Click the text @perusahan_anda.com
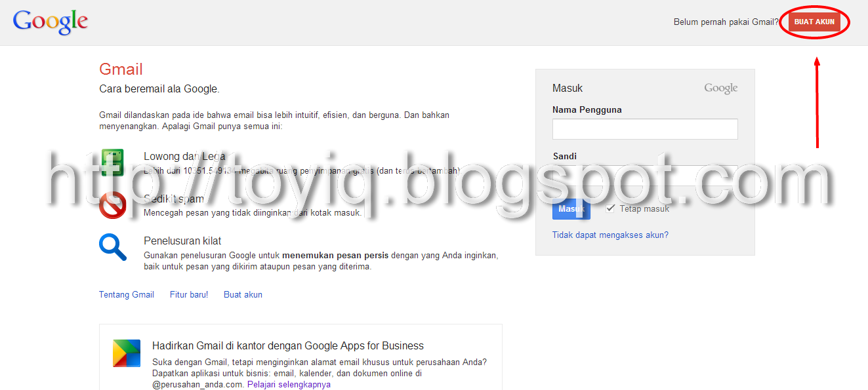Viewport: 868px width, 390px height. (198, 385)
